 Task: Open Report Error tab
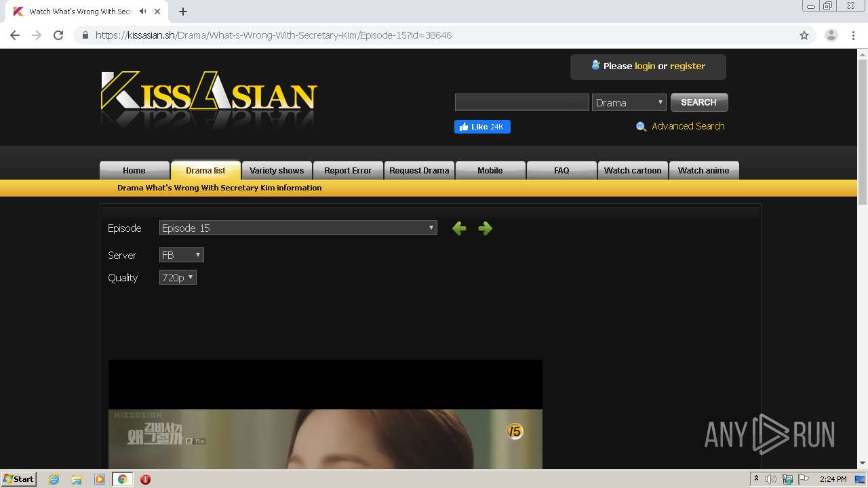click(348, 170)
